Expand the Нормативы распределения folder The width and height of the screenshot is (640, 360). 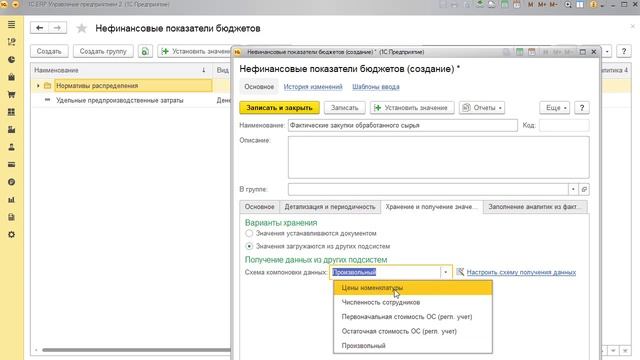pos(38,86)
